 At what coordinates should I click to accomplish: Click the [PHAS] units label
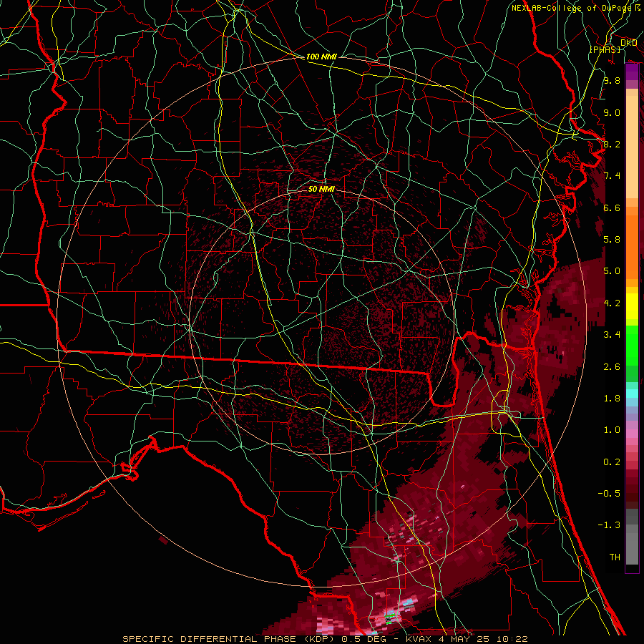pos(605,49)
